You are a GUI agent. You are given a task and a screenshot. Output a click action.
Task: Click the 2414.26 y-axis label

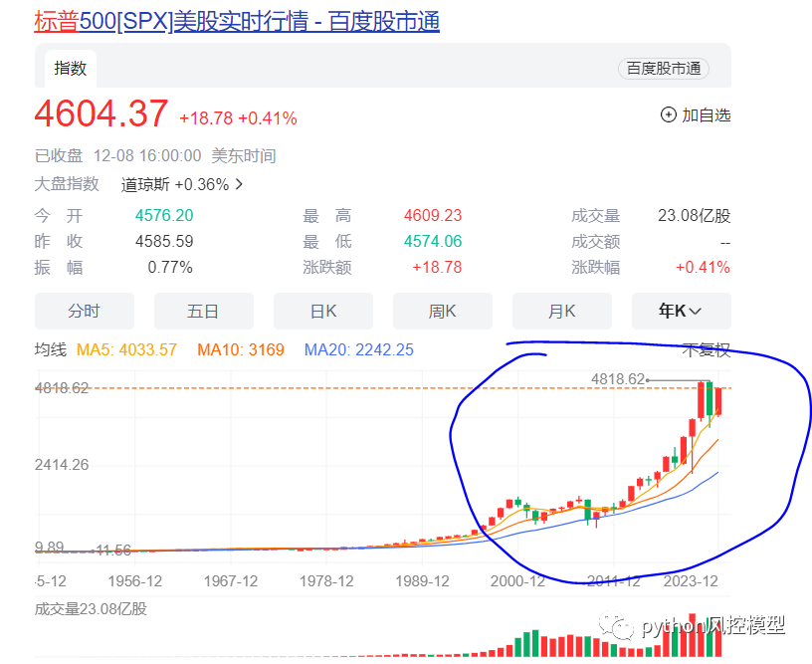click(x=62, y=465)
